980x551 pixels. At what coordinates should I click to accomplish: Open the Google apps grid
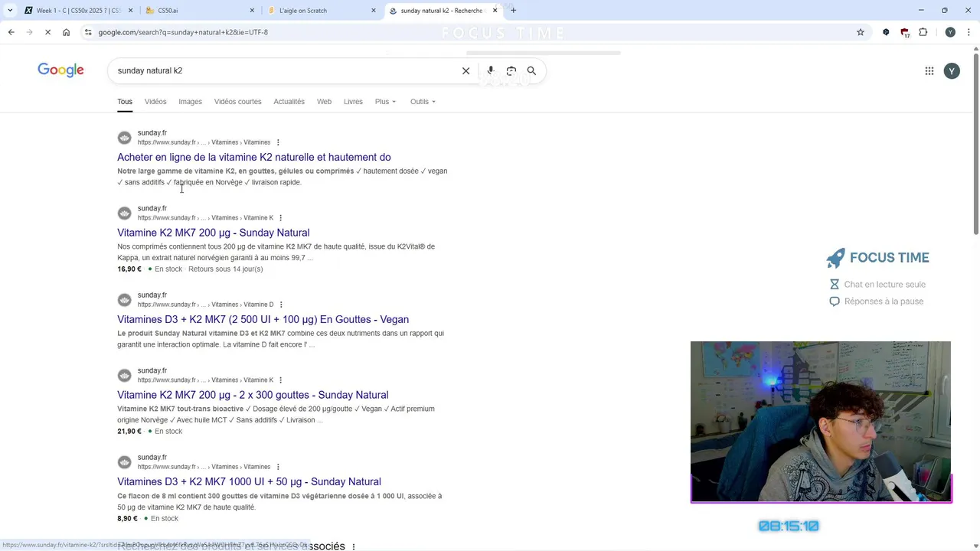[929, 70]
